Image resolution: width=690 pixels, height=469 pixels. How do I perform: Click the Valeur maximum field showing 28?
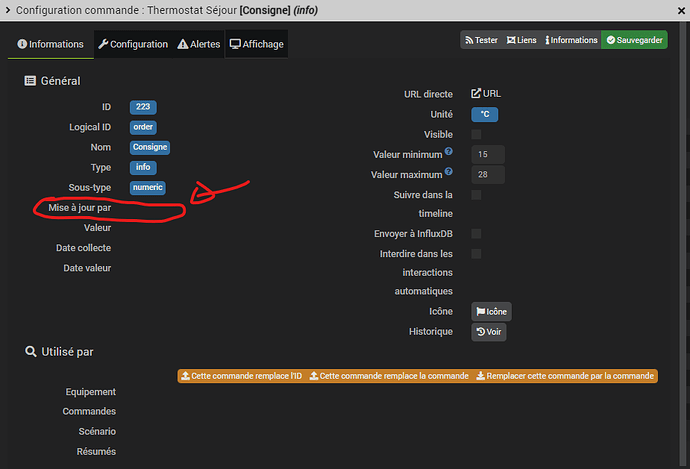[x=488, y=175]
